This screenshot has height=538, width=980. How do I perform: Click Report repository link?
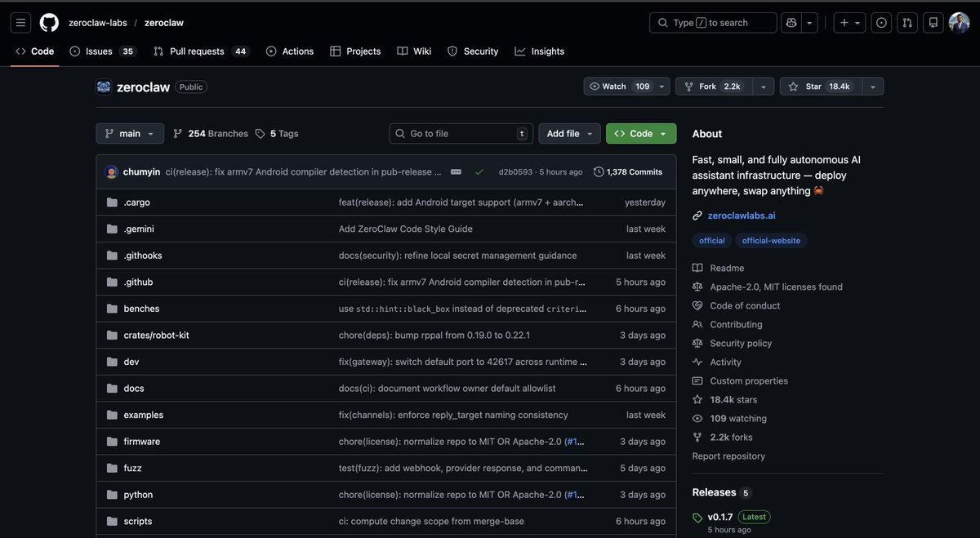(x=728, y=456)
